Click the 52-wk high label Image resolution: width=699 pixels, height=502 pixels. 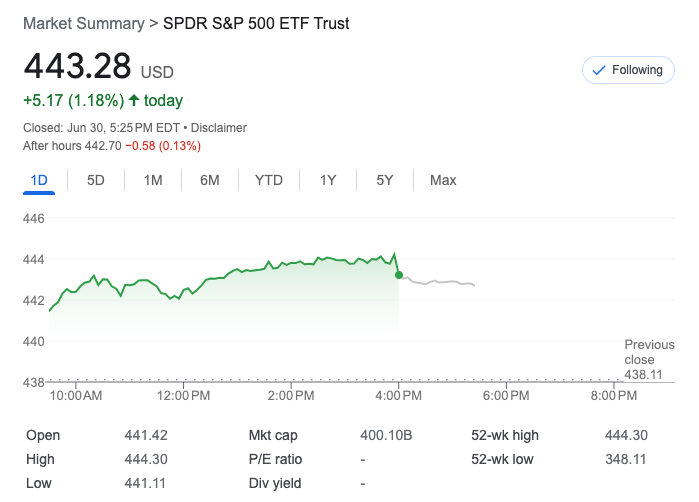point(505,435)
